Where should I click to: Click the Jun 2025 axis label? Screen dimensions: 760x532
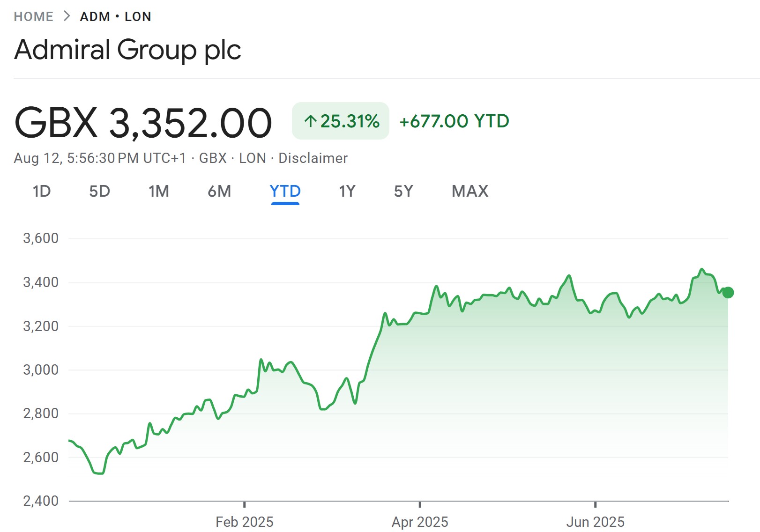596,521
